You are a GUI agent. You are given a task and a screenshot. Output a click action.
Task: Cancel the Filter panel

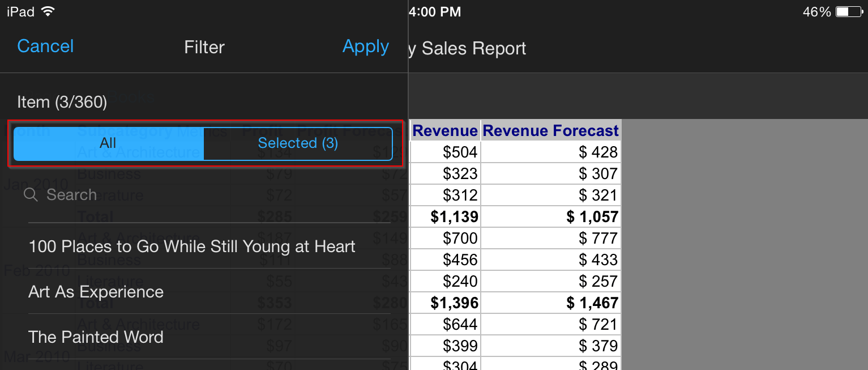click(x=45, y=46)
